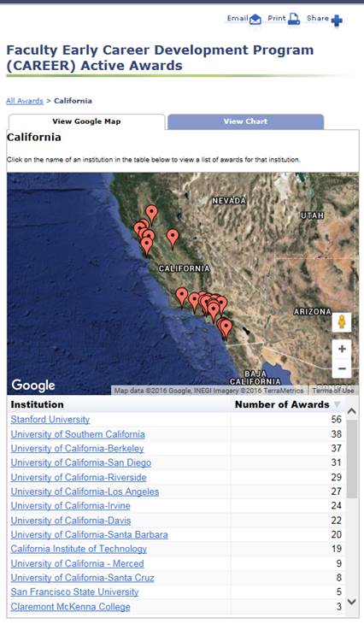The width and height of the screenshot is (364, 630).
Task: Zoom in on the map
Action: 342,349
